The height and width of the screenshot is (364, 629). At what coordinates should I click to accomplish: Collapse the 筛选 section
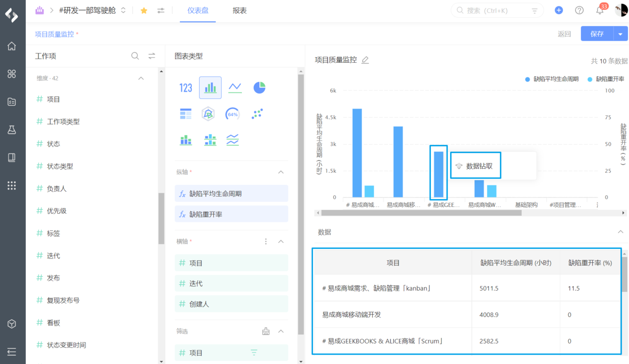(280, 331)
